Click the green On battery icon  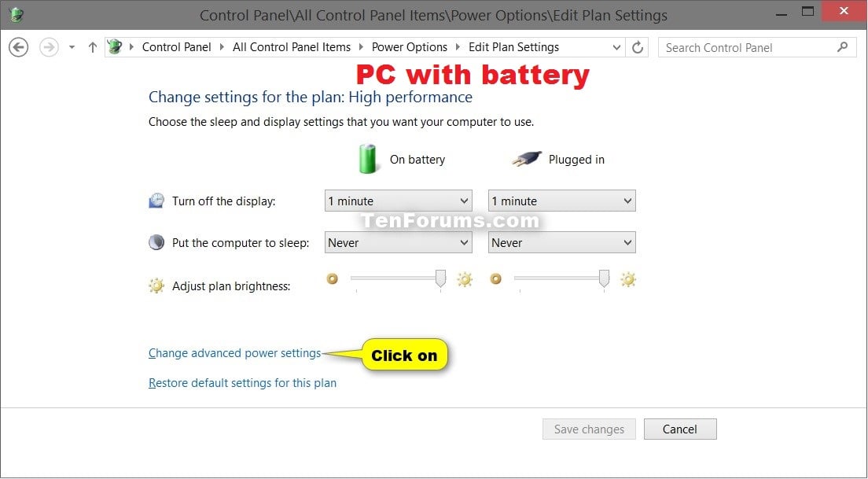click(368, 159)
